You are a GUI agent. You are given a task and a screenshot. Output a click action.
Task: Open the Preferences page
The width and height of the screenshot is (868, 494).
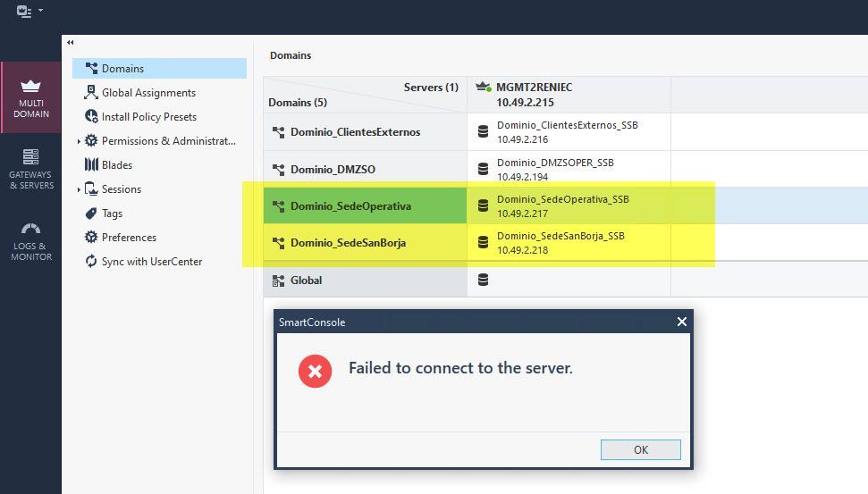(x=129, y=238)
